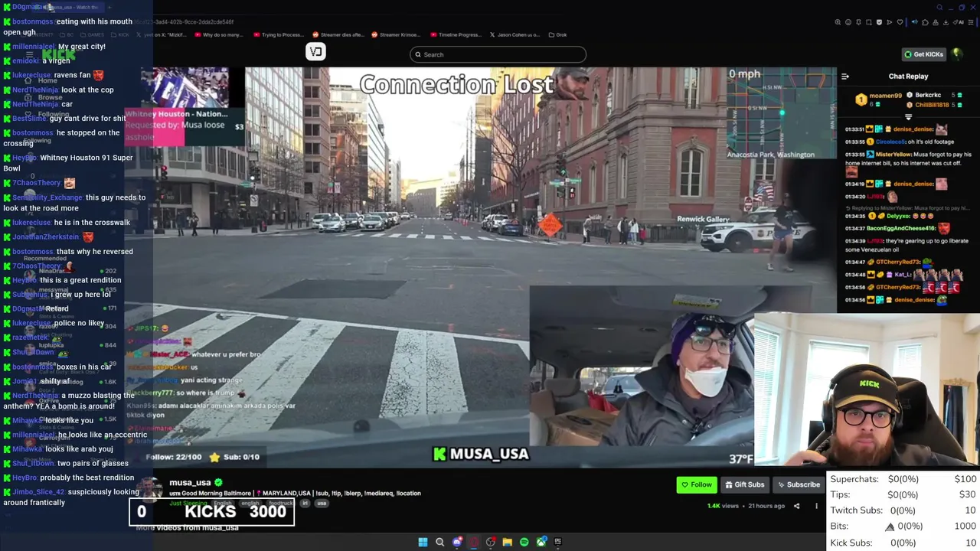
Task: Click the browser snapshot crop icon
Action: 869,22
